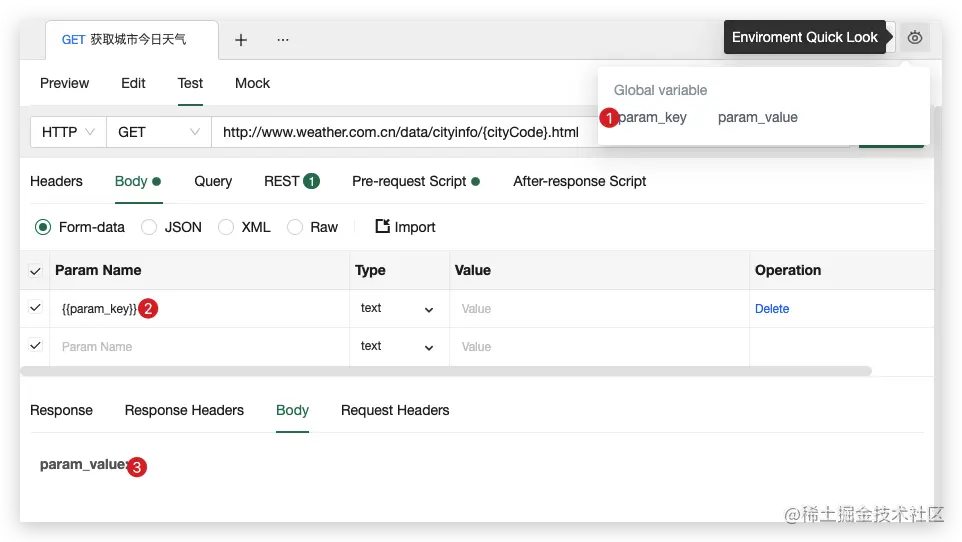Open the more tabs ellipsis menu
The width and height of the screenshot is (962, 542).
282,39
